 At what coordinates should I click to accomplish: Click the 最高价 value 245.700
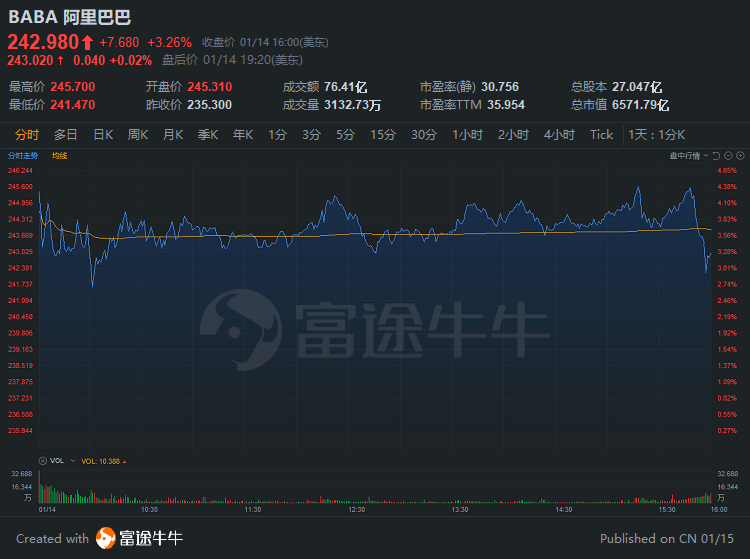click(73, 87)
